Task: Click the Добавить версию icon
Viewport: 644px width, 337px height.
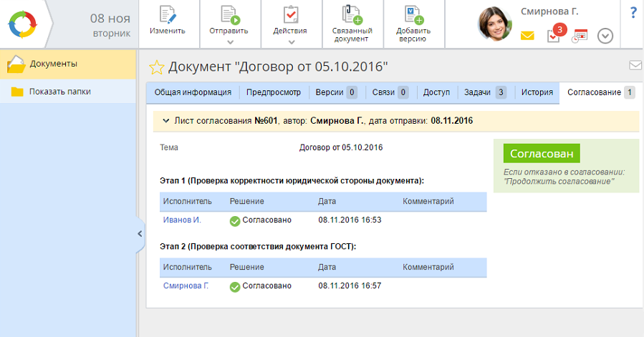Action: click(413, 16)
